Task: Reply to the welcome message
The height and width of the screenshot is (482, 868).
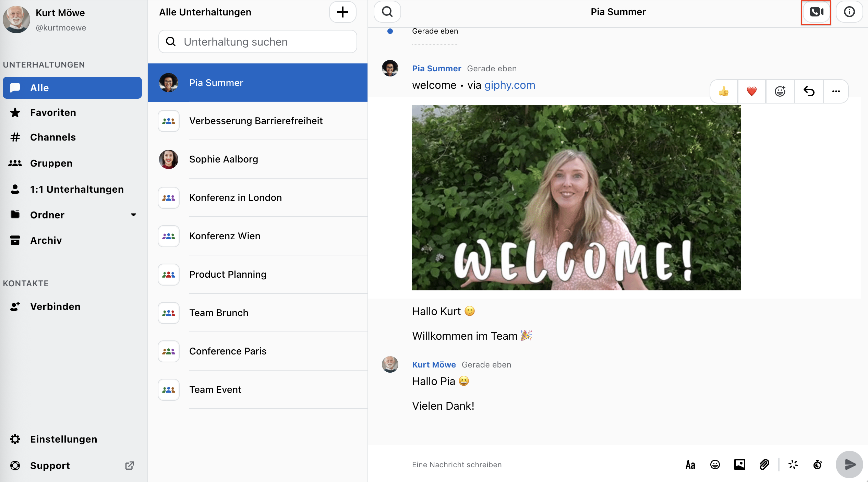Action: pos(809,91)
